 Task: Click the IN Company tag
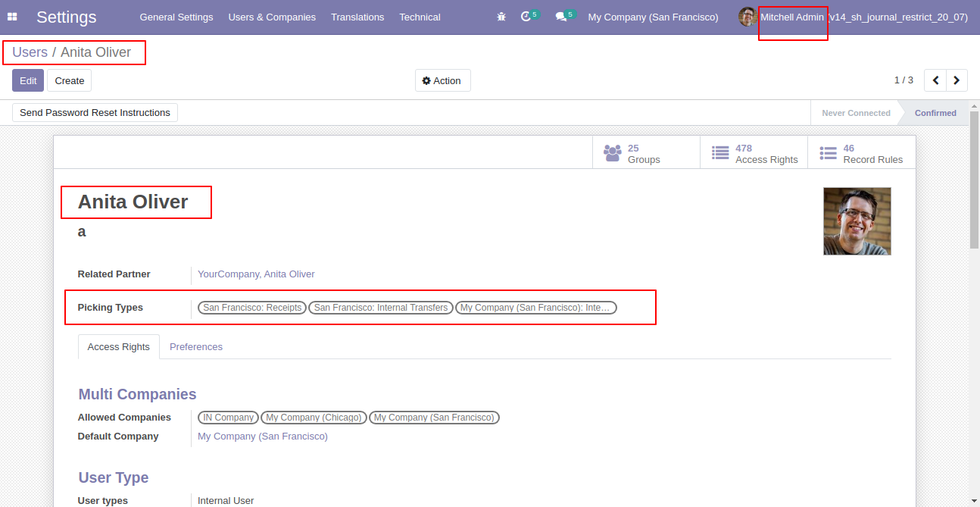click(x=228, y=418)
